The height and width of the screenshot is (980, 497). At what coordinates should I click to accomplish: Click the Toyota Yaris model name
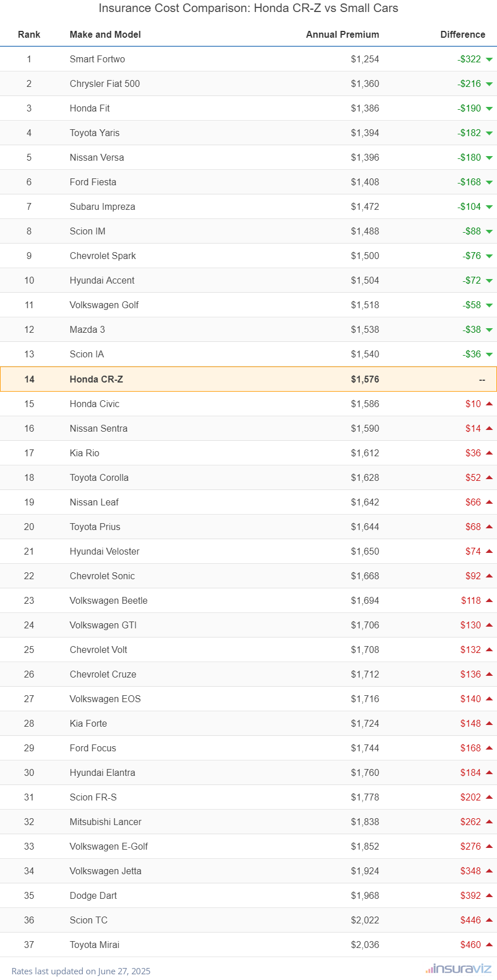[95, 133]
